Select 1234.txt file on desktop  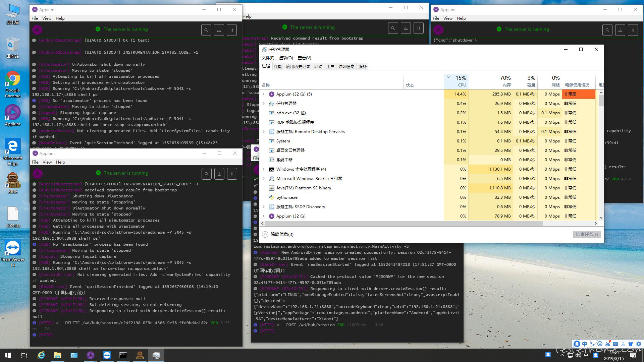coord(13,217)
